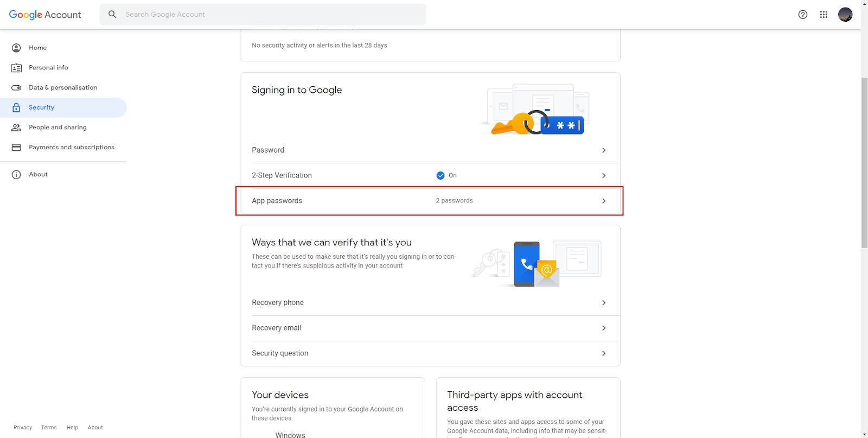Click the 'Your devices' heading
The height and width of the screenshot is (438, 868).
(x=280, y=395)
